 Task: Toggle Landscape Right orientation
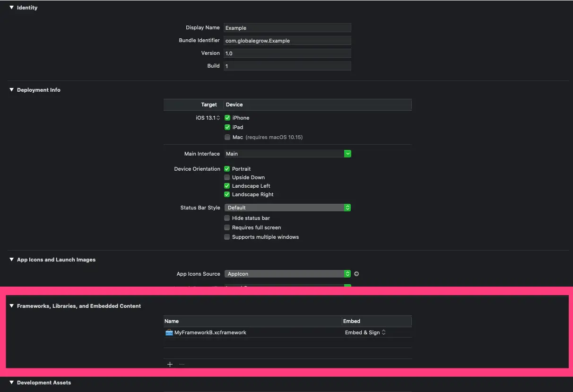[227, 194]
